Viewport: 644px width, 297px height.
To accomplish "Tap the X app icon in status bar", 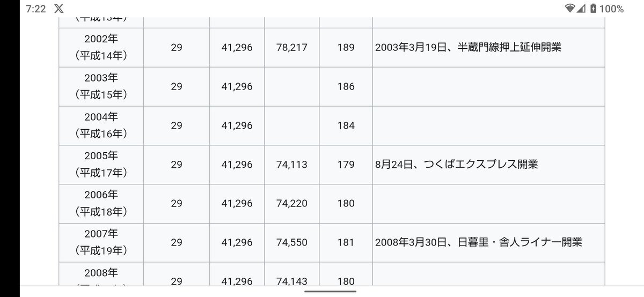I will pyautogui.click(x=59, y=9).
